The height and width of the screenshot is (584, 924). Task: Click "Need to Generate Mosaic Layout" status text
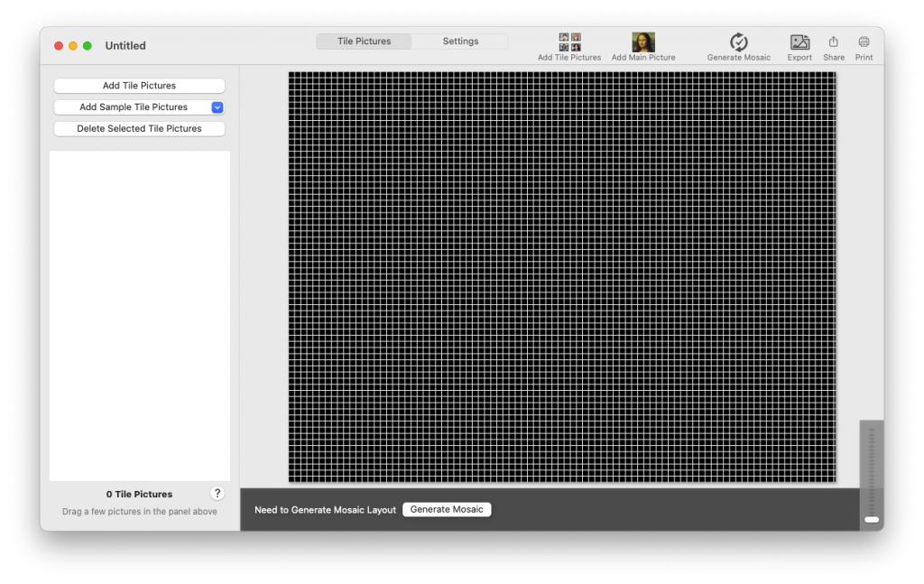click(325, 510)
